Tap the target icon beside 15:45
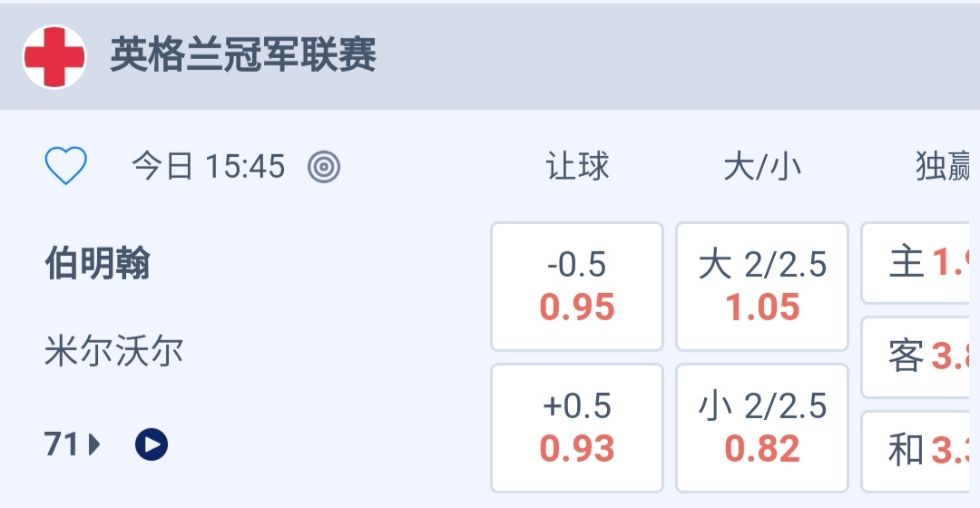The height and width of the screenshot is (508, 980). pyautogui.click(x=324, y=167)
